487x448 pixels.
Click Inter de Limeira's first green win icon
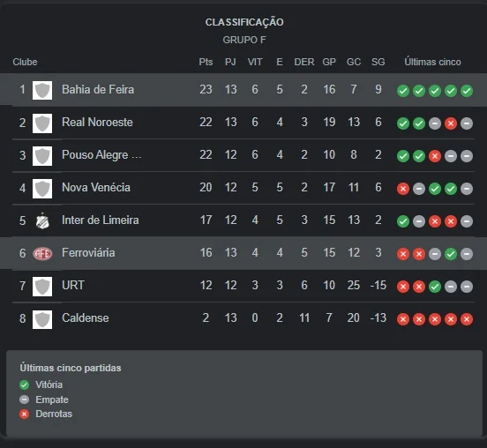[403, 221]
